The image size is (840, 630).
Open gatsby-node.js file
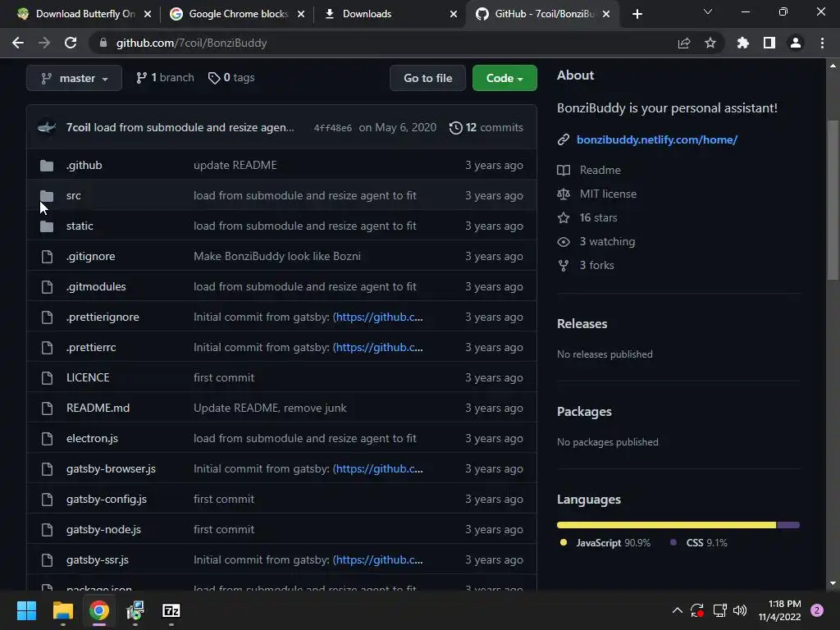point(103,529)
